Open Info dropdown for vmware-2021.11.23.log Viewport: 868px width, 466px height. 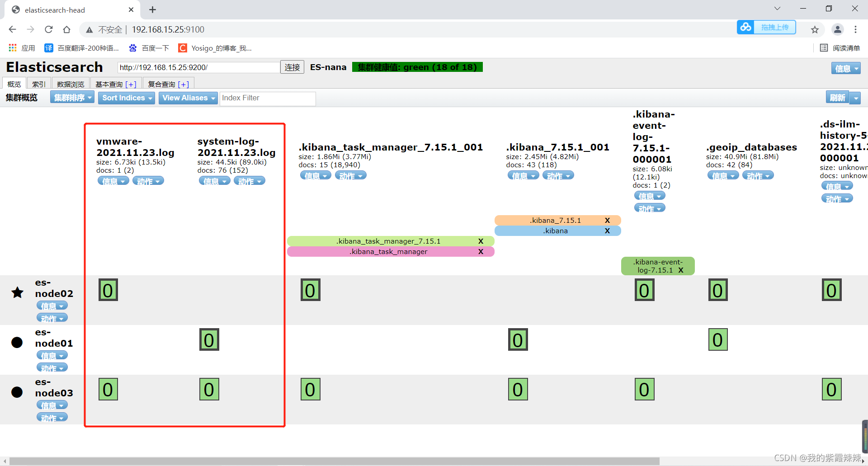pyautogui.click(x=113, y=181)
